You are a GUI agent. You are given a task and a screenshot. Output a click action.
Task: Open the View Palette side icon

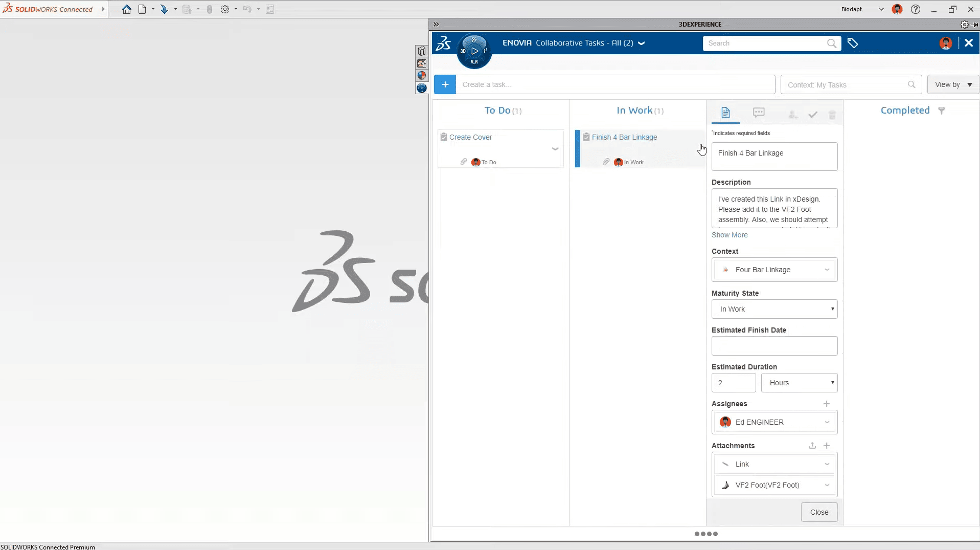point(422,63)
